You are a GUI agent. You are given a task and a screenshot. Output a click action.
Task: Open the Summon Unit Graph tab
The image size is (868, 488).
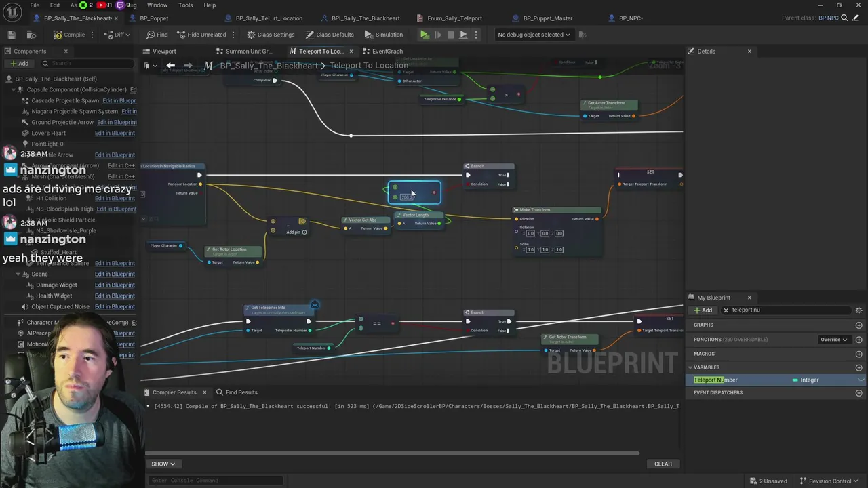tap(248, 51)
